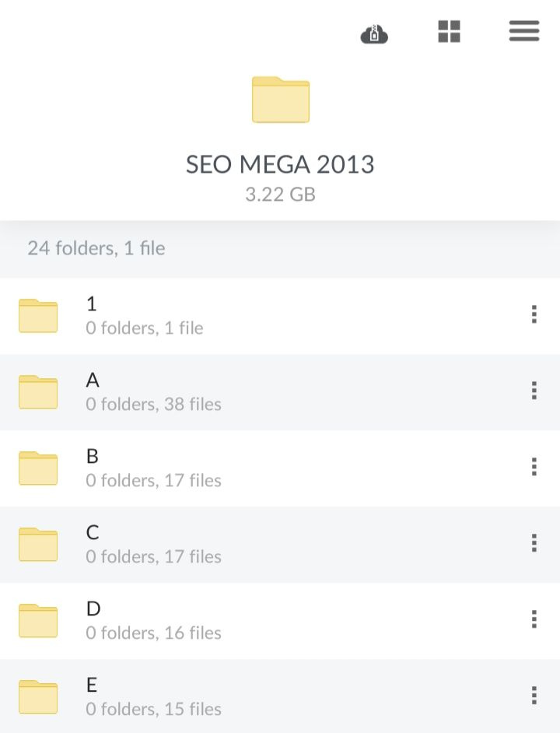The height and width of the screenshot is (733, 560).
Task: Click folder icon of folder C
Action: click(x=38, y=544)
